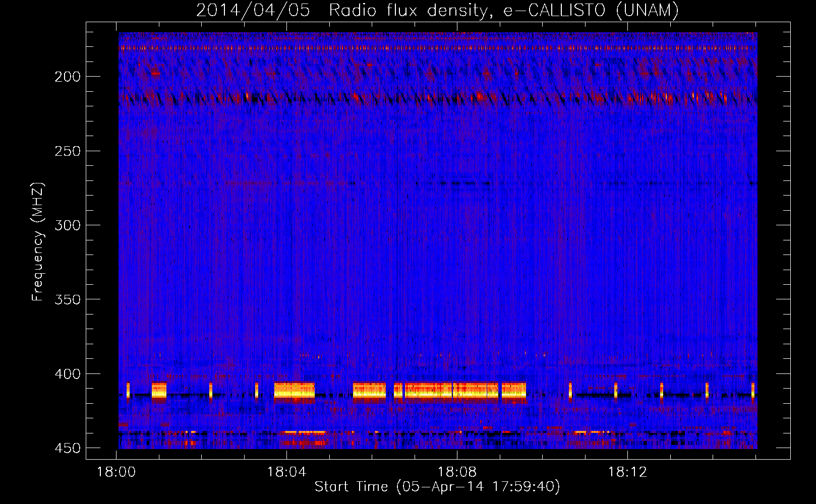Click the 18:12 time tick label
This screenshot has height=504, width=816.
pyautogui.click(x=628, y=472)
